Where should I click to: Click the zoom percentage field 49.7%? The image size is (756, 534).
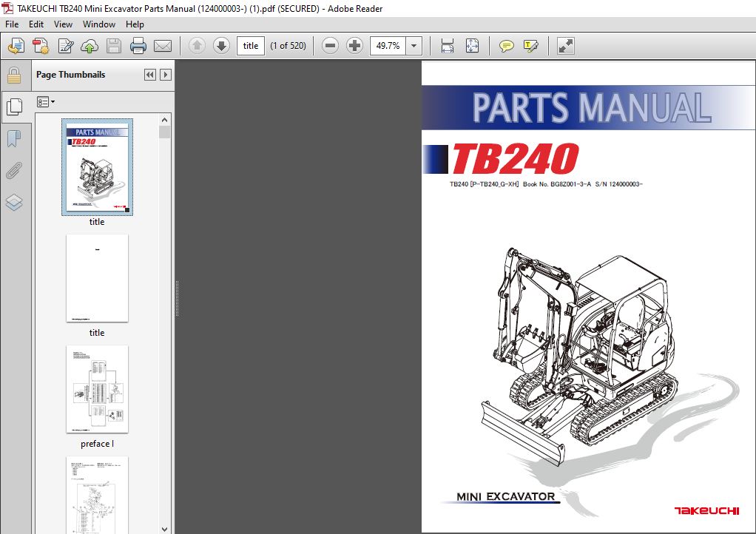(x=388, y=46)
